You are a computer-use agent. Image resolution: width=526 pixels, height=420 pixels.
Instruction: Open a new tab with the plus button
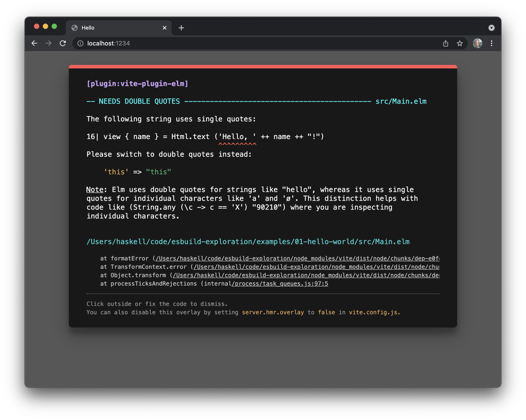(x=181, y=28)
